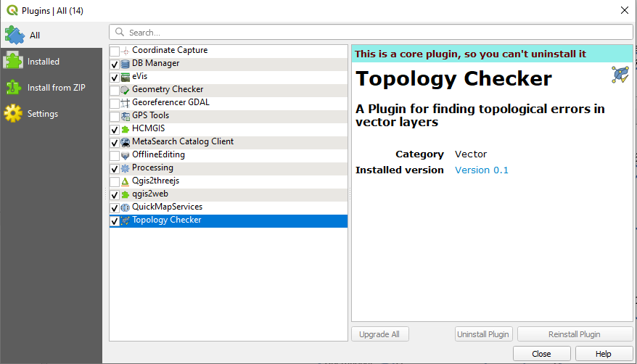Select the Coordinate Capture row text

point(170,50)
